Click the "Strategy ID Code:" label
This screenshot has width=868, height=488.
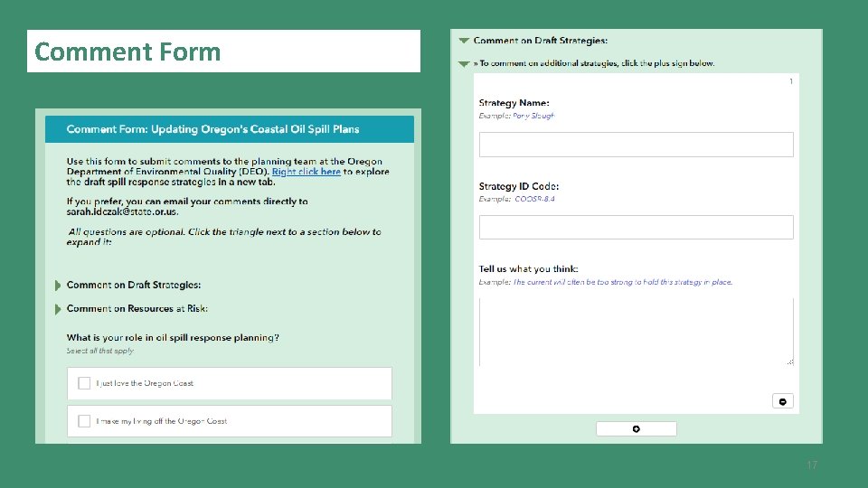click(x=519, y=186)
